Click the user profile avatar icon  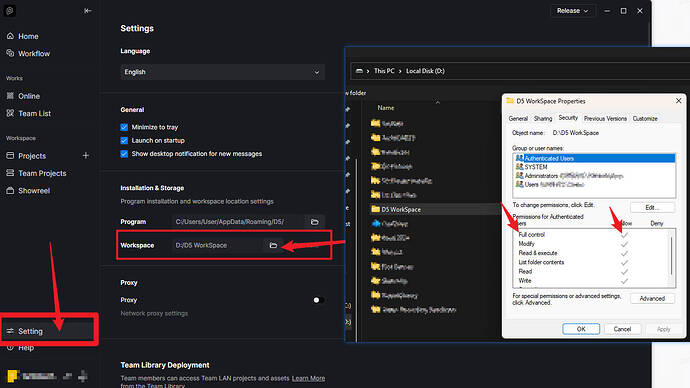(x=13, y=376)
